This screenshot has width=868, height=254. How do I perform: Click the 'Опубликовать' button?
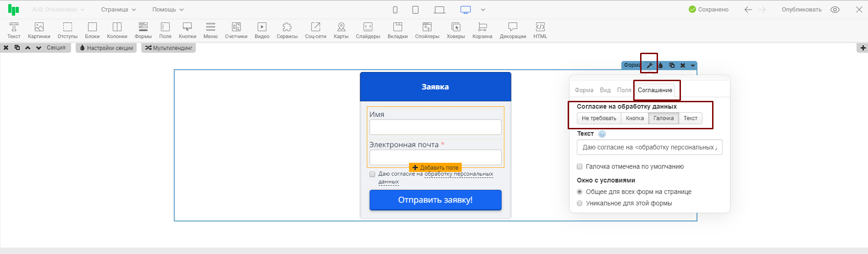point(802,10)
